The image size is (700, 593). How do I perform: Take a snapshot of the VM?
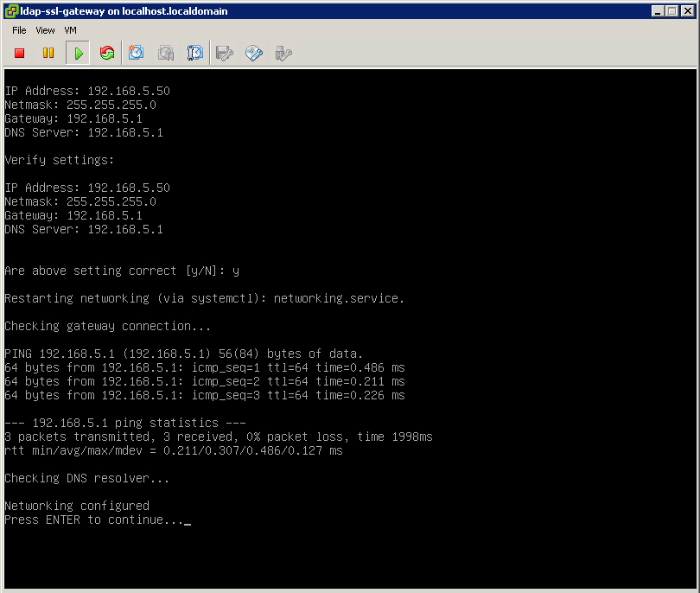click(x=136, y=53)
